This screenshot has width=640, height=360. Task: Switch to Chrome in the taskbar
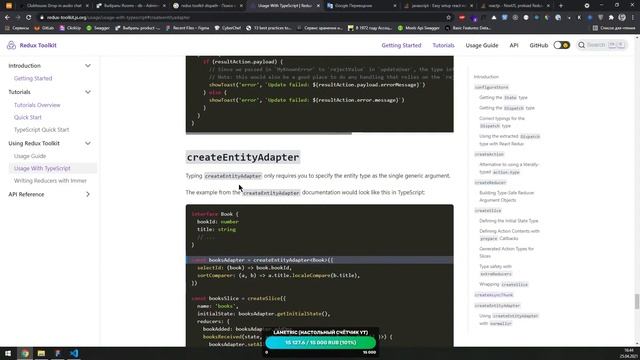tap(25, 353)
